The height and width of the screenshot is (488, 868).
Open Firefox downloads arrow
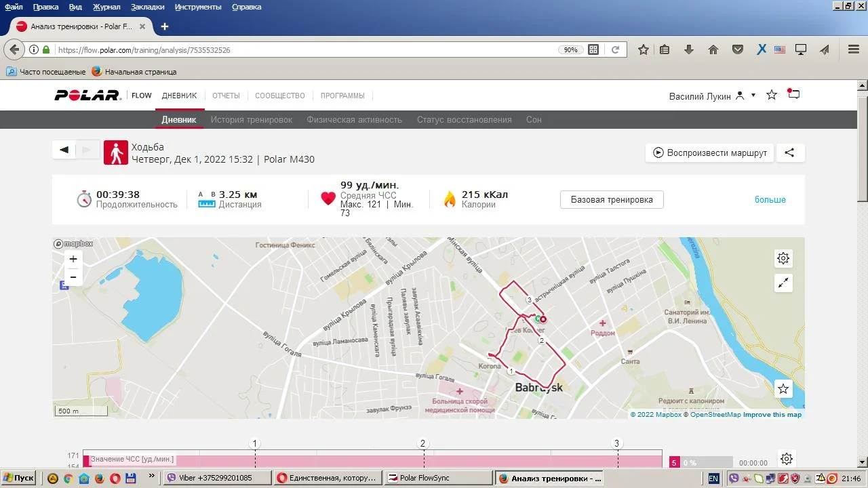pyautogui.click(x=689, y=49)
